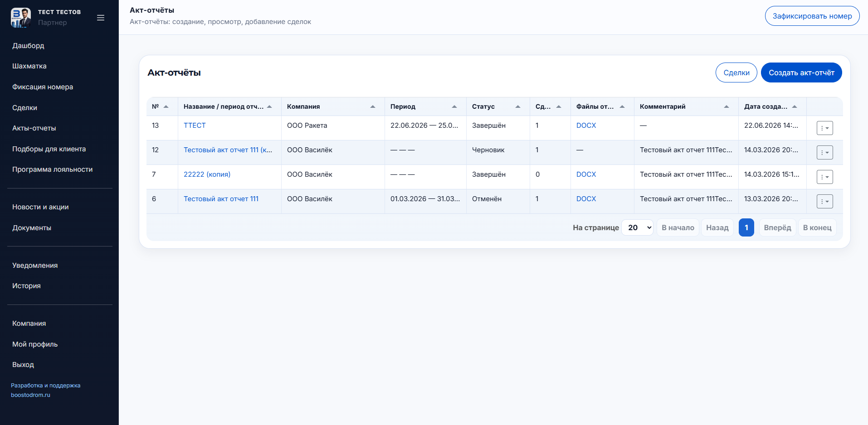Open actions menu for ТТЕСТ row
The height and width of the screenshot is (425, 868).
pos(824,128)
